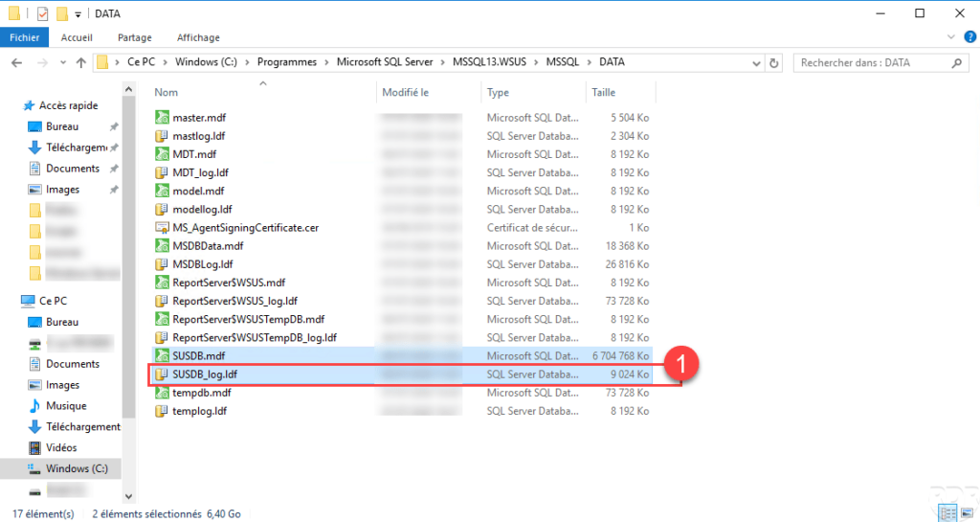The width and height of the screenshot is (980, 522).
Task: Expand the Ce PC tree node
Action: (x=11, y=301)
